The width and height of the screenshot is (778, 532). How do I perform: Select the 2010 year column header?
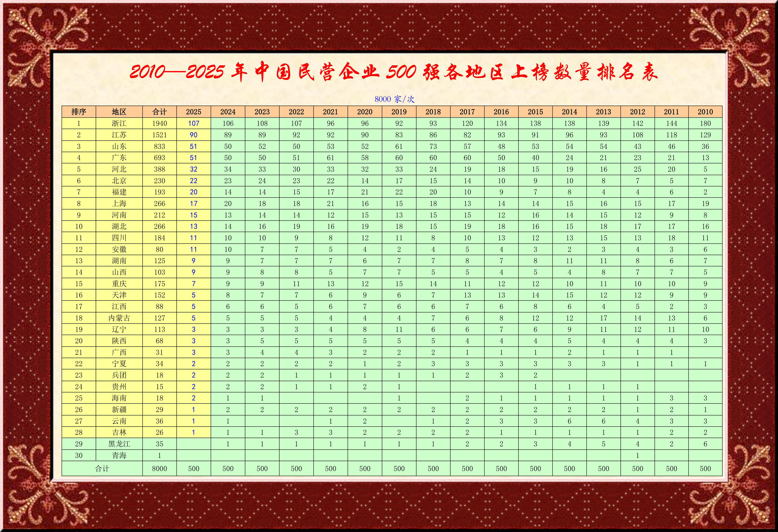click(x=705, y=112)
